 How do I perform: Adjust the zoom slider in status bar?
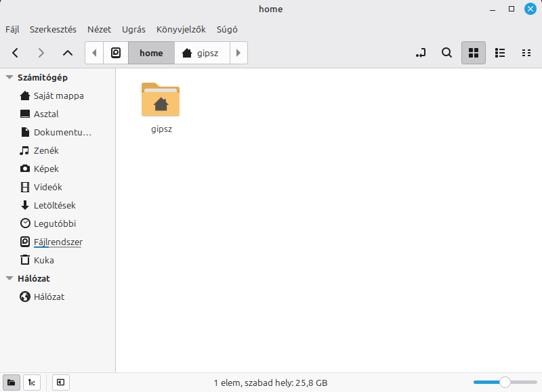(504, 383)
